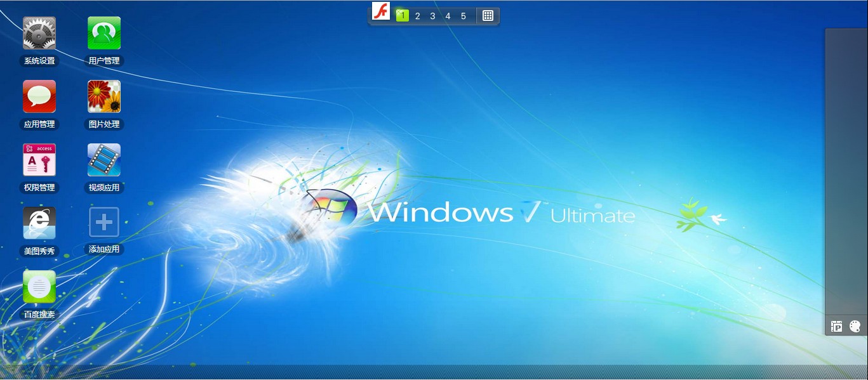The image size is (868, 380).
Task: Click the desktop settings icon beside palette
Action: click(x=837, y=327)
